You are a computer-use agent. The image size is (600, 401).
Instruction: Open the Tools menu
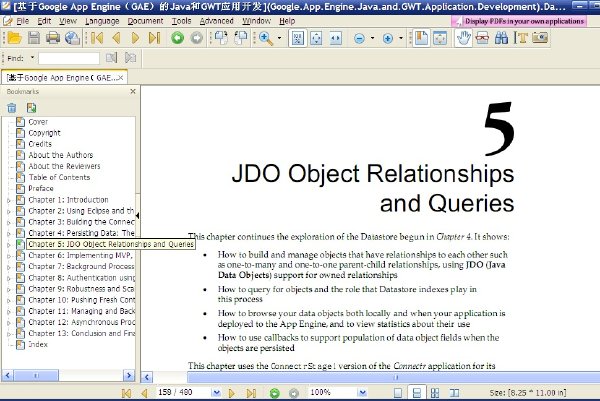coord(181,21)
